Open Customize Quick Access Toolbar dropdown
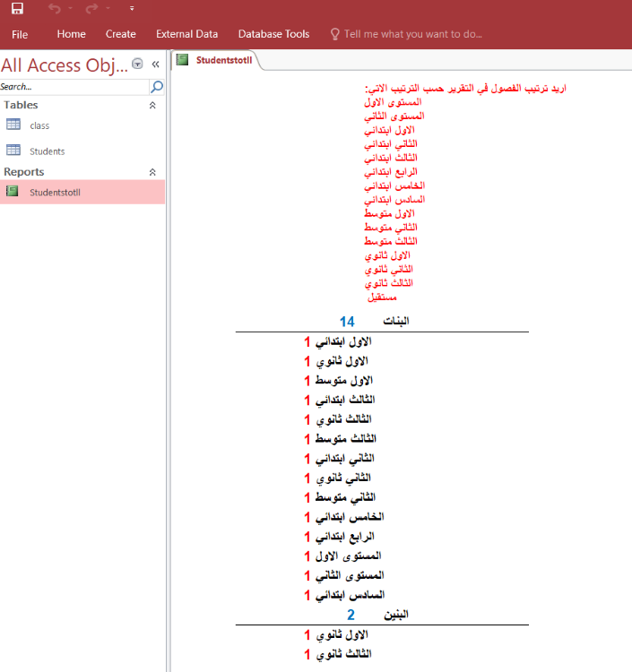Viewport: 632px width, 672px height. tap(132, 8)
